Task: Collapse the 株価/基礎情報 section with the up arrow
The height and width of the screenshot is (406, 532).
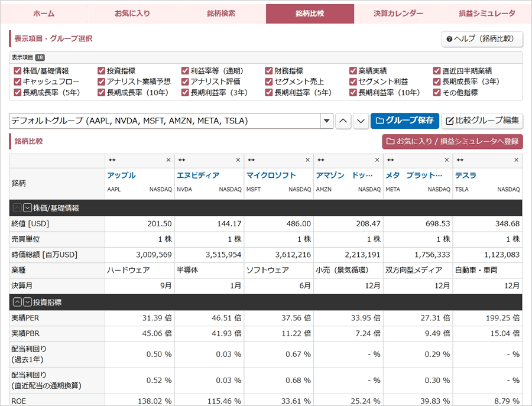Action: click(x=17, y=208)
